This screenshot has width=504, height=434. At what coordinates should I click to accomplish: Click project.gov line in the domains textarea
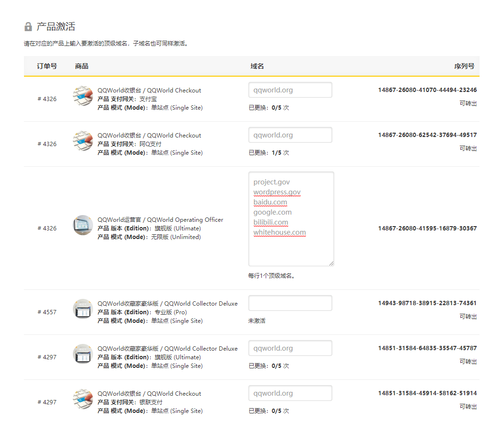tap(271, 182)
